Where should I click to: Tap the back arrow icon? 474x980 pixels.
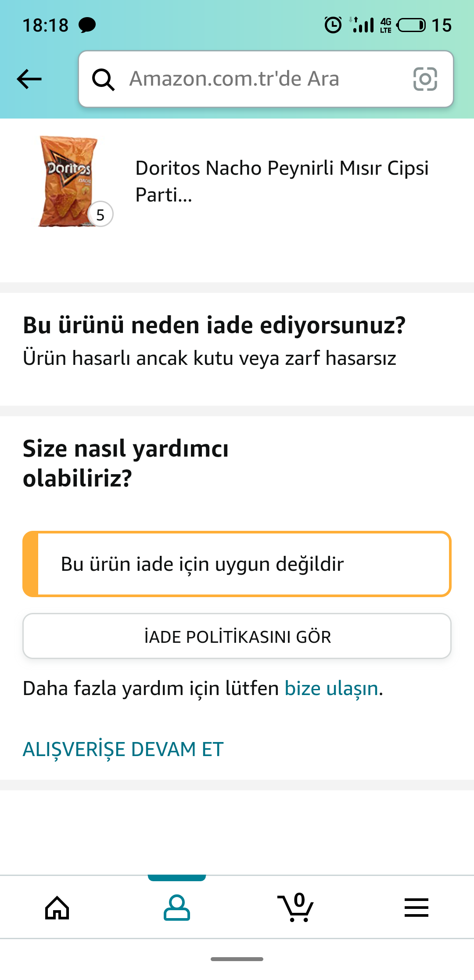point(29,79)
